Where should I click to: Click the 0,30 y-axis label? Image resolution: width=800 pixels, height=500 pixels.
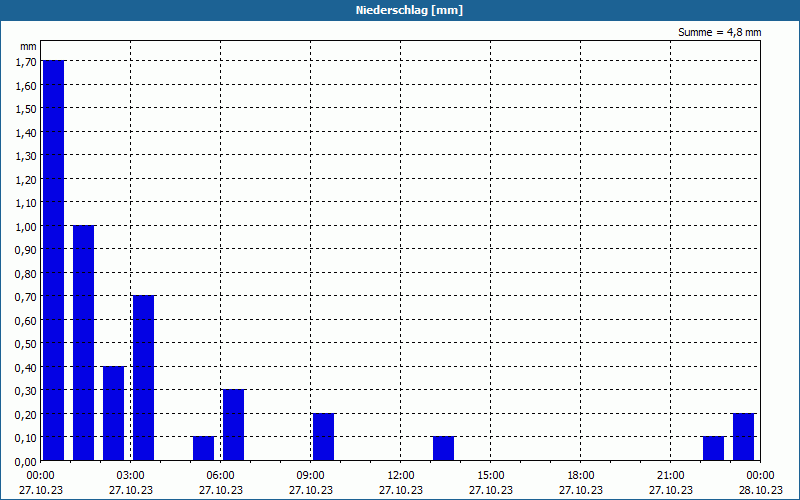26,390
